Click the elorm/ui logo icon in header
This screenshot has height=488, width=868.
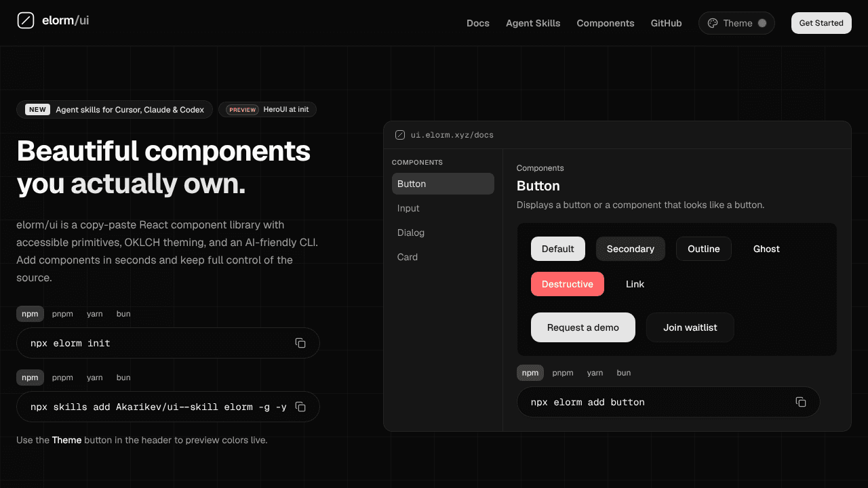(x=25, y=20)
